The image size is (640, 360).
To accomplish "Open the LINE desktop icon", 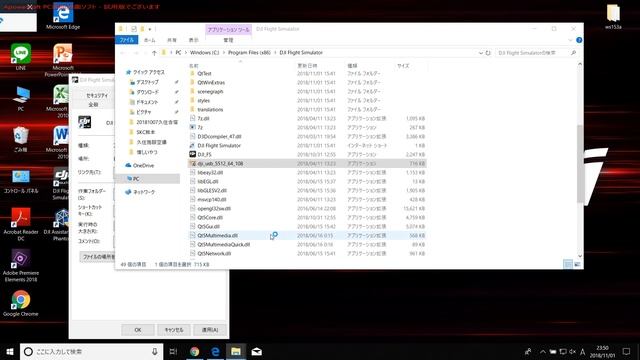I will pyautogui.click(x=21, y=57).
